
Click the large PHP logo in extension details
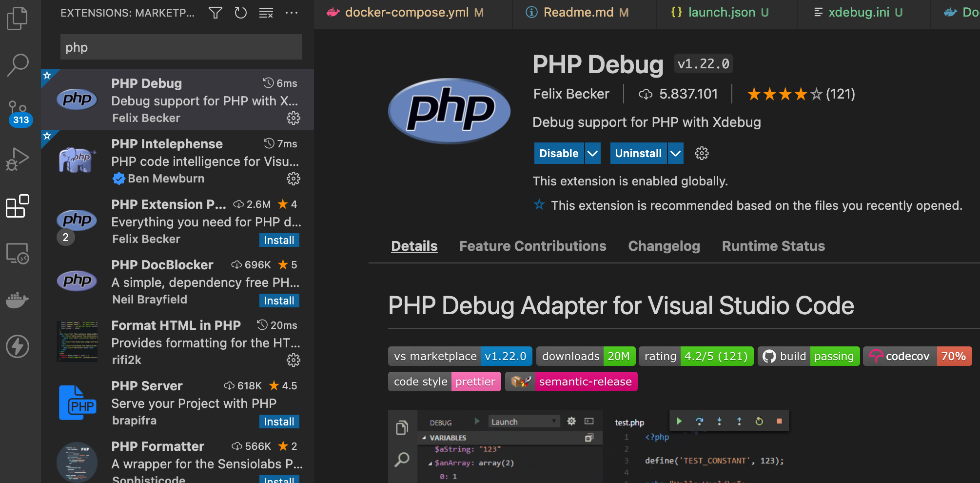449,111
